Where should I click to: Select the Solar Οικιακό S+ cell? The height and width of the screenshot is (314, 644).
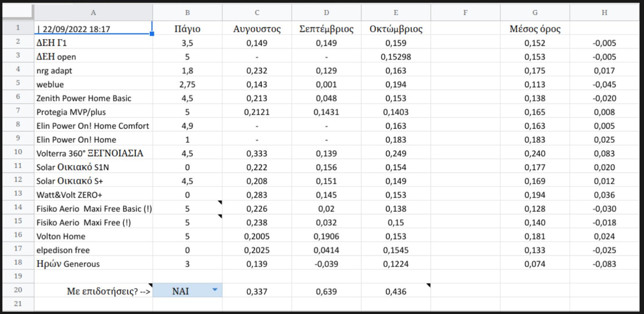point(93,181)
